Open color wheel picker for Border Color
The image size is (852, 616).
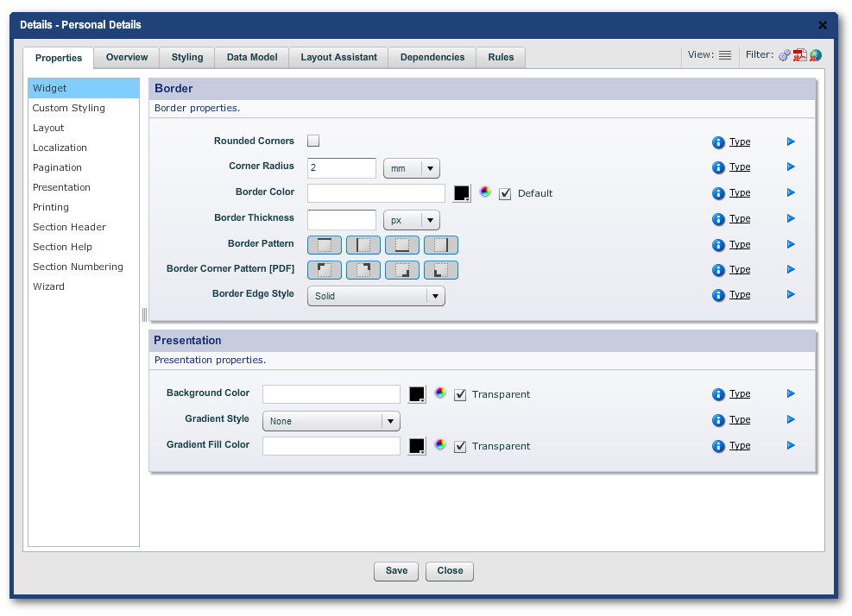pos(485,192)
